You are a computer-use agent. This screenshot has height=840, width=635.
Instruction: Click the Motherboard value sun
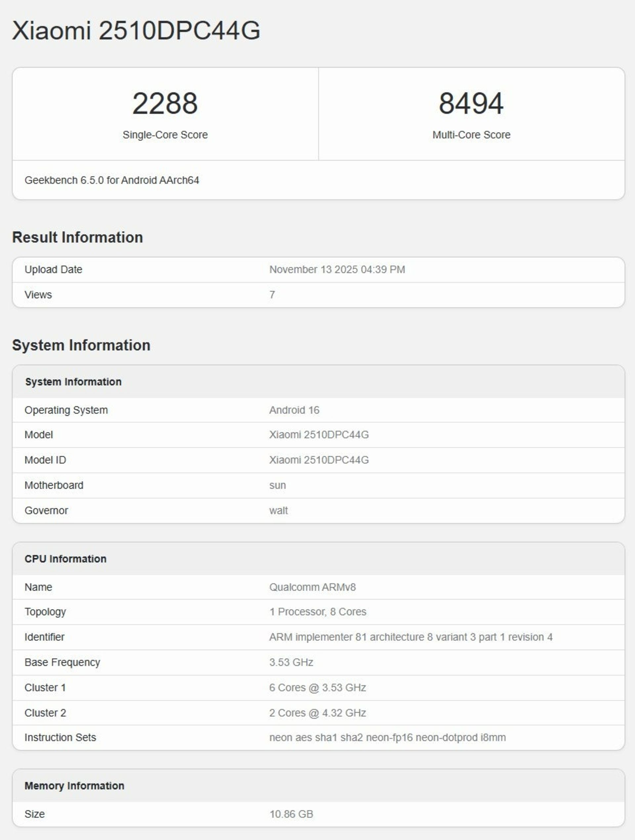pyautogui.click(x=277, y=485)
